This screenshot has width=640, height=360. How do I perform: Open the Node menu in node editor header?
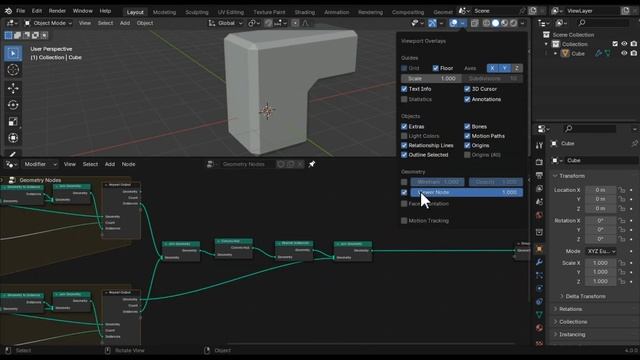129,164
